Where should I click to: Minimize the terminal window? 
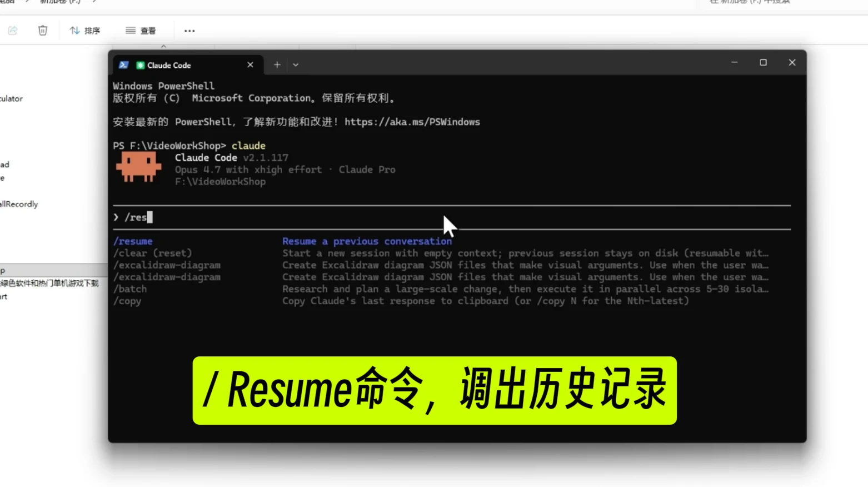point(734,62)
